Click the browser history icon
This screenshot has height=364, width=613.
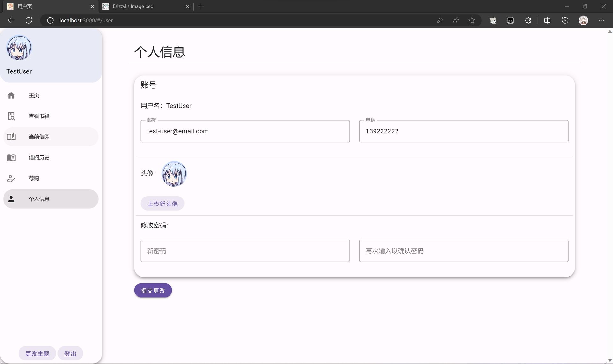tap(565, 20)
